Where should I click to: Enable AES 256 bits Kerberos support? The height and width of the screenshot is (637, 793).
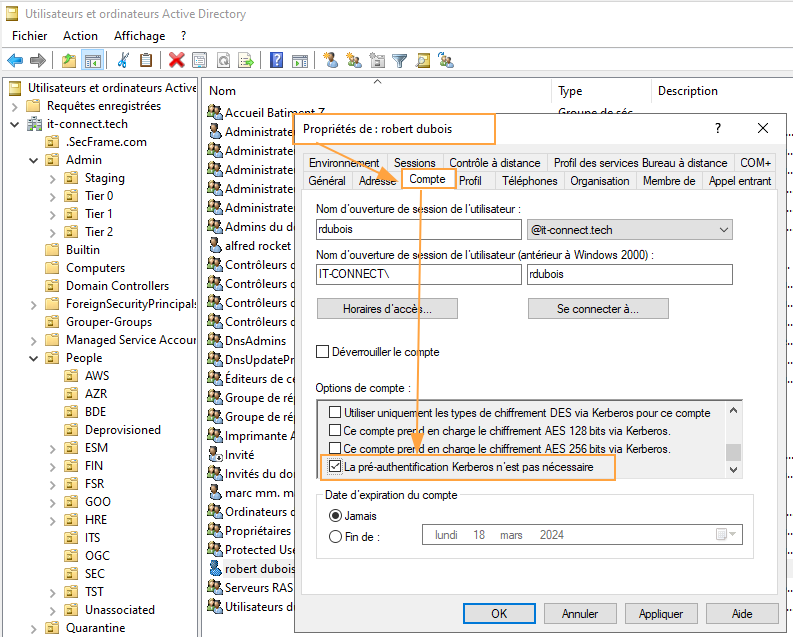(x=335, y=448)
